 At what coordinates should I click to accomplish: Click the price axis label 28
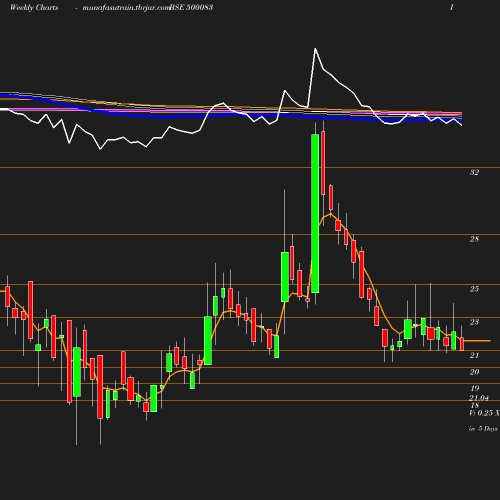[474, 239]
